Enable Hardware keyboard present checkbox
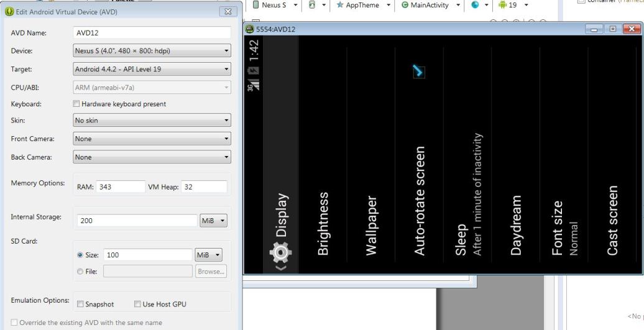The height and width of the screenshot is (330, 644). (x=76, y=104)
